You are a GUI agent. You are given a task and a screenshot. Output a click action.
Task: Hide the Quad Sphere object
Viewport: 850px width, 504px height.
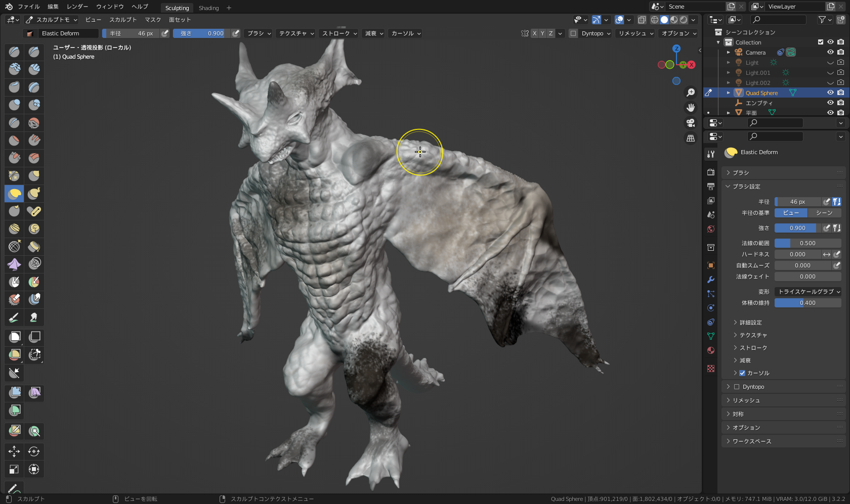tap(830, 93)
